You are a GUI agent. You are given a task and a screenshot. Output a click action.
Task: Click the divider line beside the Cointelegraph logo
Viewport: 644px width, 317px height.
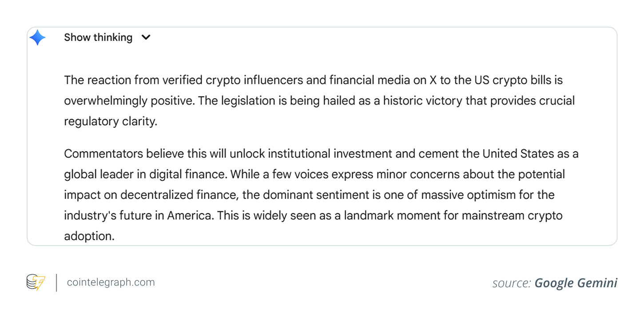click(56, 283)
